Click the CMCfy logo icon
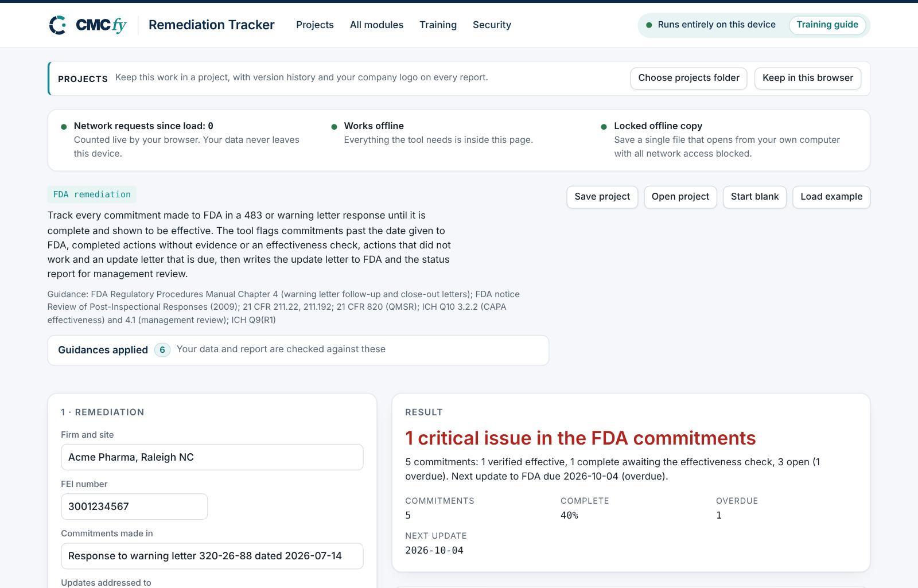The width and height of the screenshot is (918, 588). [58, 25]
